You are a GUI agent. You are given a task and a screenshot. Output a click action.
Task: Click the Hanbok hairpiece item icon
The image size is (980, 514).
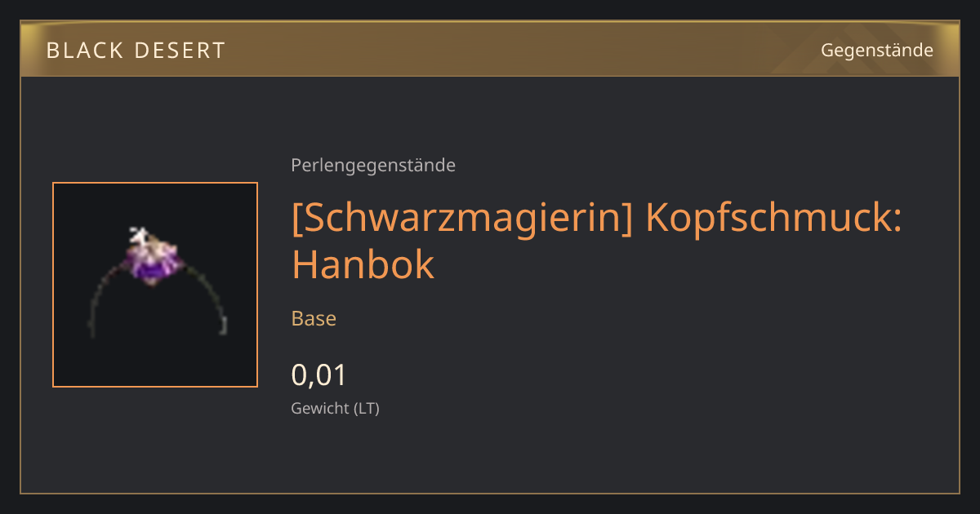155,285
